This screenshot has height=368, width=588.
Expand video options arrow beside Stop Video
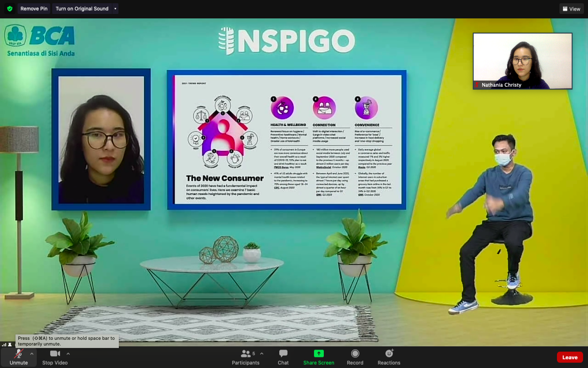[68, 354]
